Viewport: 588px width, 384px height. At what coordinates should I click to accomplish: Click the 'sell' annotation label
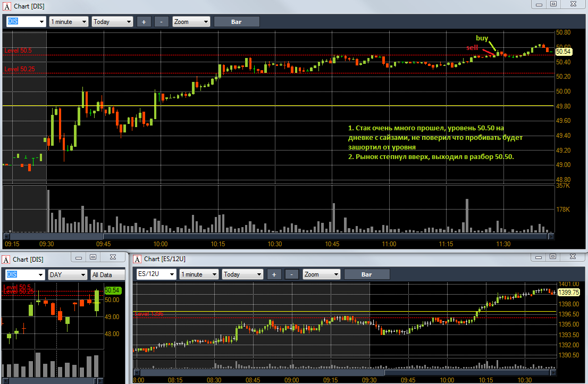472,47
